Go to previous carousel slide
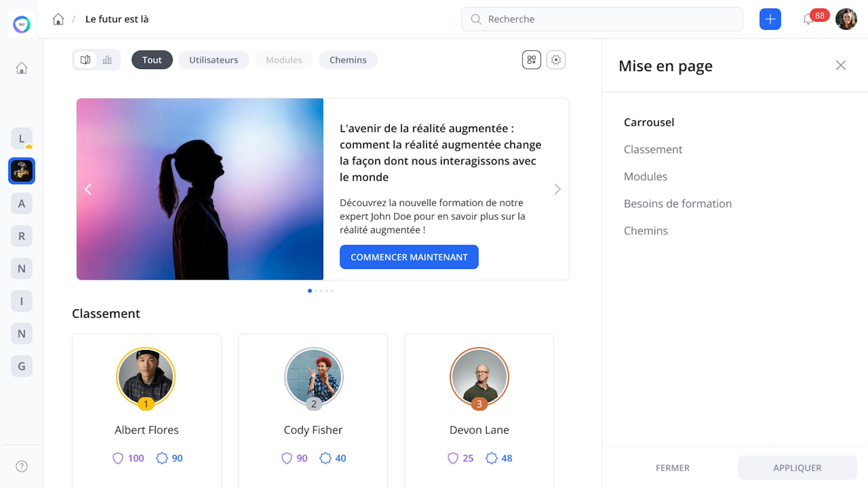 [88, 189]
